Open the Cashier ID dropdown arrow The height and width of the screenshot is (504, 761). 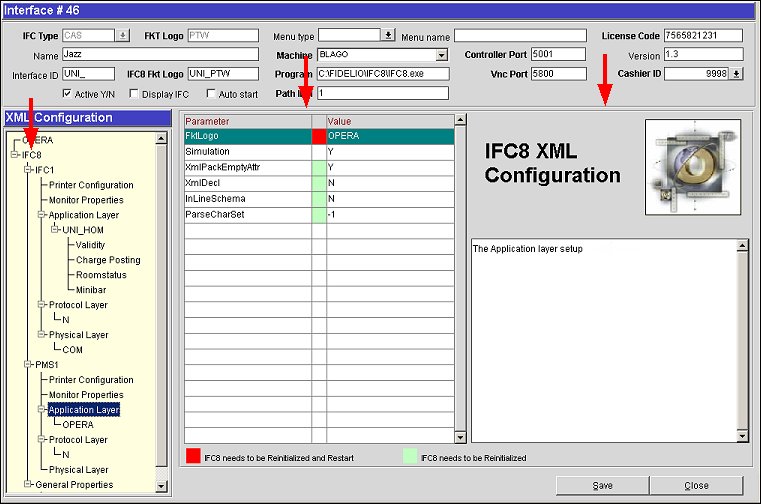[736, 73]
